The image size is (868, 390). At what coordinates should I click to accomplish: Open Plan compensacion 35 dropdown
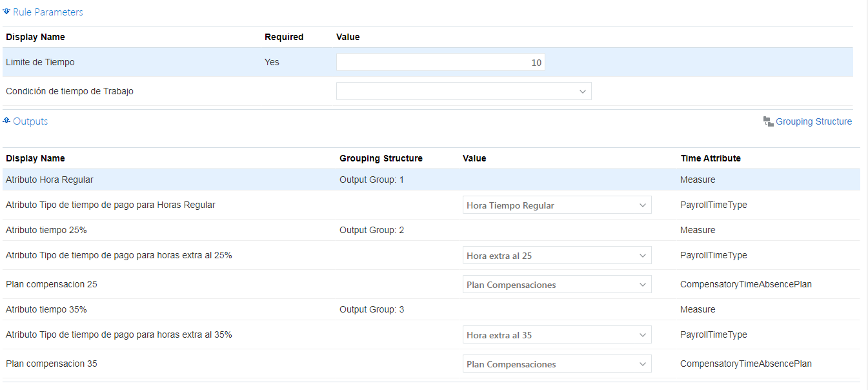tap(557, 364)
